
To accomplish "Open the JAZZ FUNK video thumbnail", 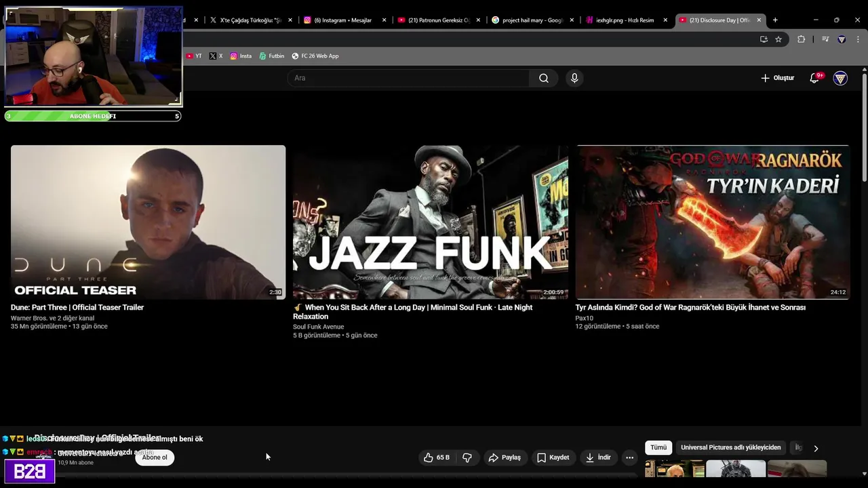I will pos(431,222).
